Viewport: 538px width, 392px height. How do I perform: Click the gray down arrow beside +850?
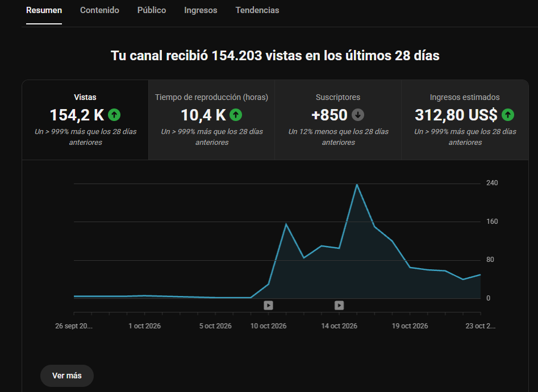[358, 115]
